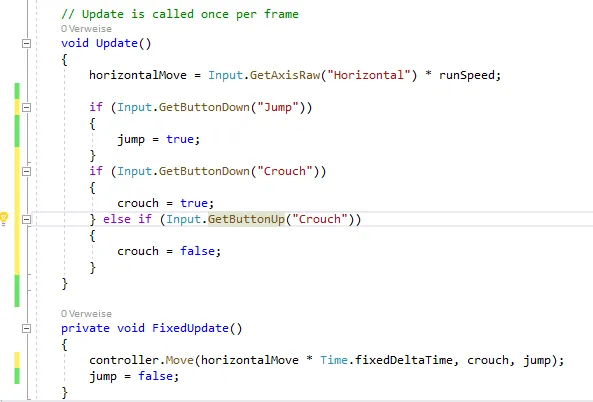593x402 pixels.
Task: Collapse the Update() method block
Action: [26, 43]
